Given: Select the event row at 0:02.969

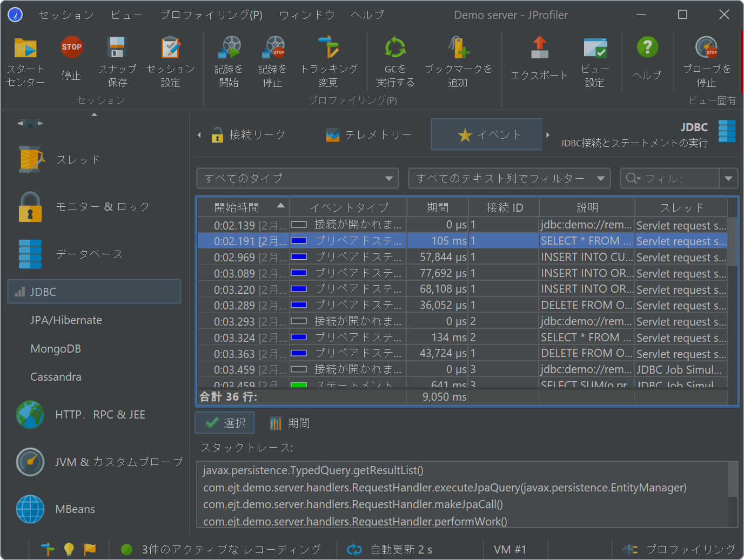Looking at the screenshot, I should click(x=463, y=257).
